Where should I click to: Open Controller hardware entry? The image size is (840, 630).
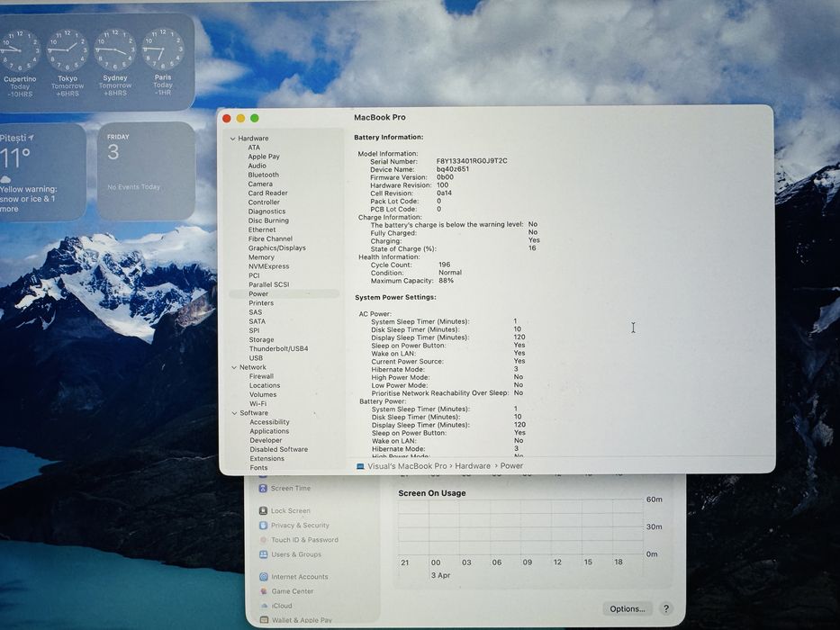[264, 202]
